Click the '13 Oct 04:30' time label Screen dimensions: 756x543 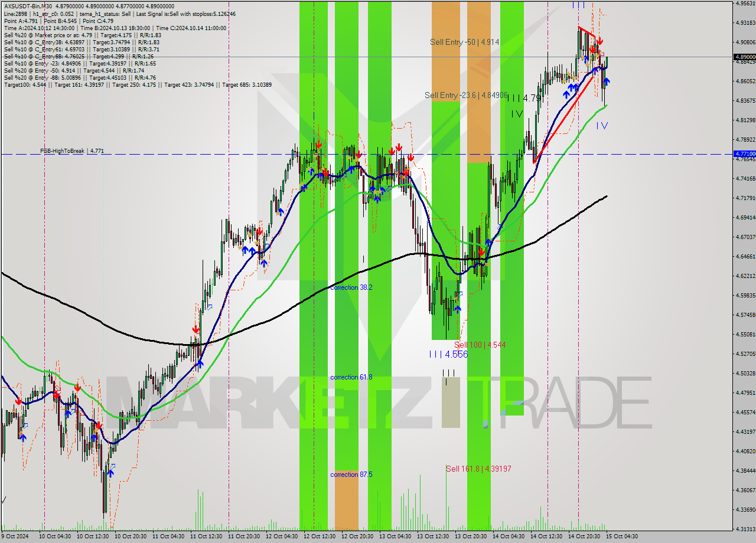tap(396, 537)
